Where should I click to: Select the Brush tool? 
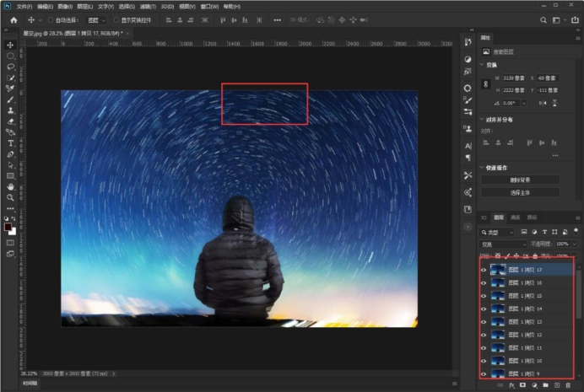10,99
